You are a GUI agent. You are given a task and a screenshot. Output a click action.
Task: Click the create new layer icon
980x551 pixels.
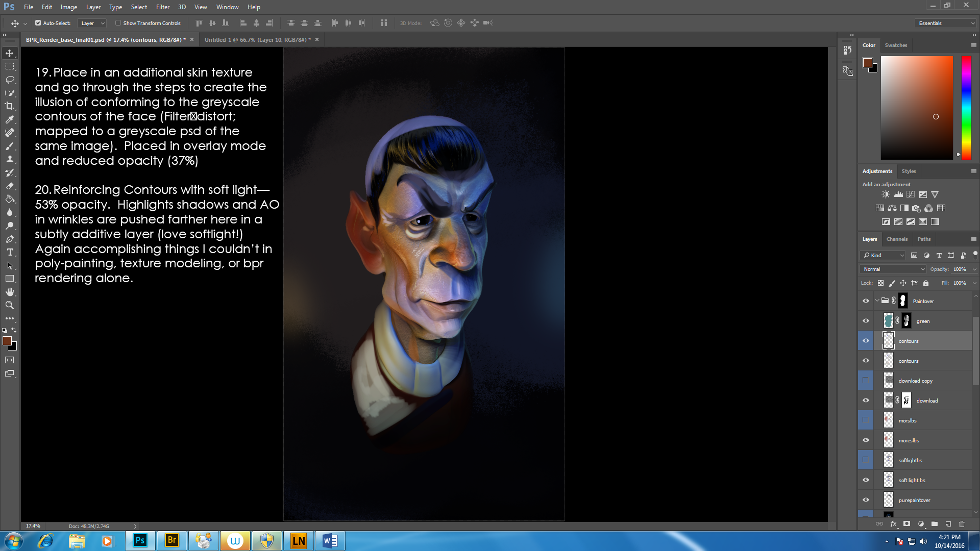coord(948,524)
